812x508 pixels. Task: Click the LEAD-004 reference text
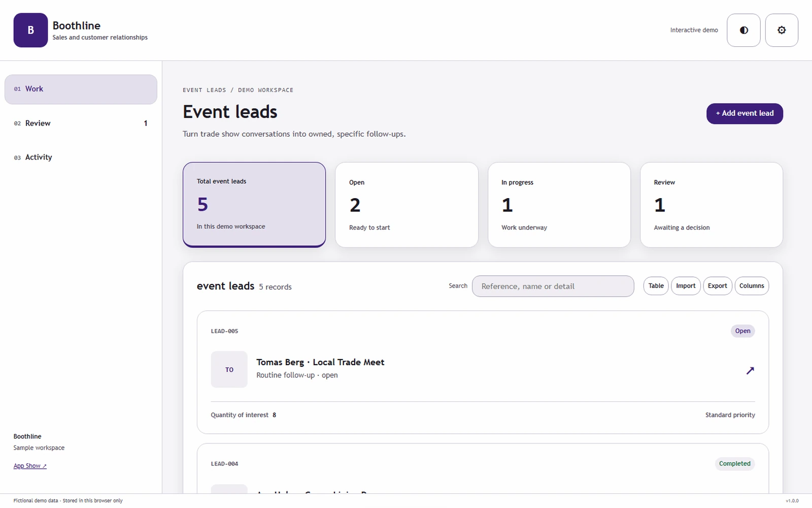pyautogui.click(x=224, y=464)
